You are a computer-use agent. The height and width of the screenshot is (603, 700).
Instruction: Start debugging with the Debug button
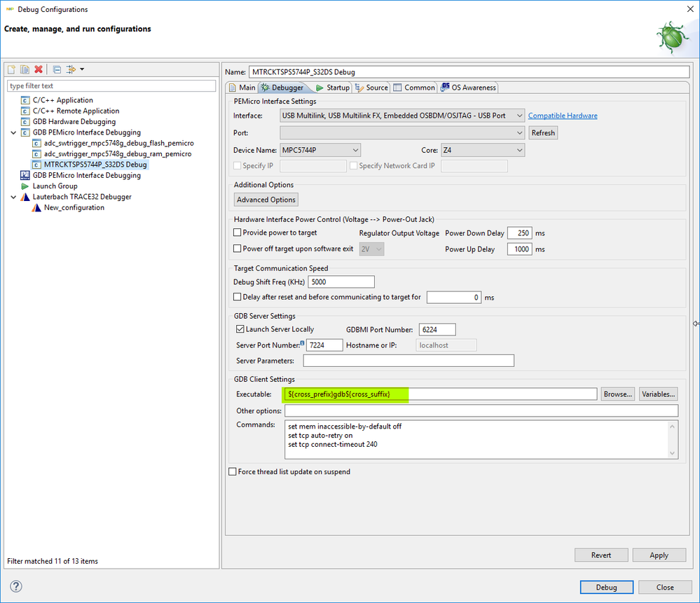click(x=606, y=587)
